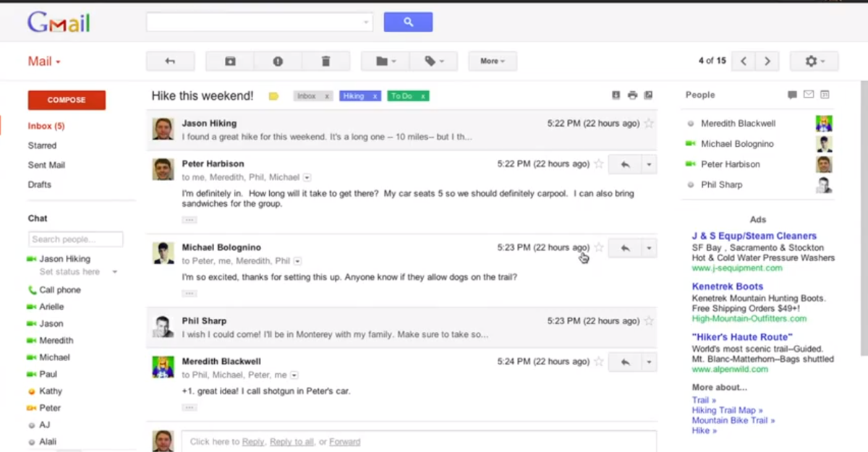Reply to Peter Harbison's message
The width and height of the screenshot is (868, 452).
click(625, 165)
